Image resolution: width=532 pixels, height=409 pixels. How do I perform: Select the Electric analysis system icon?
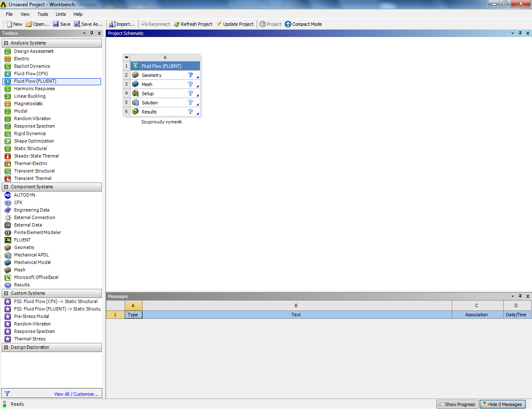pyautogui.click(x=7, y=59)
